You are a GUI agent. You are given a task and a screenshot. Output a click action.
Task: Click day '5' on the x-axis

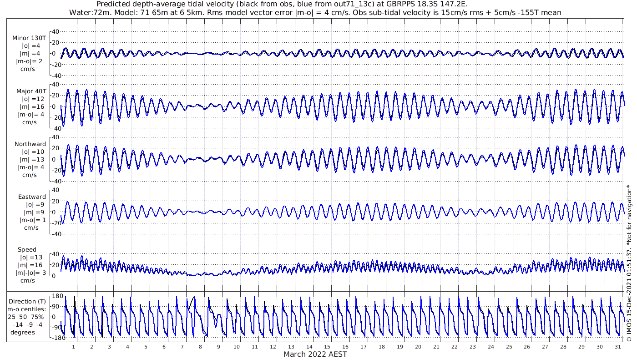click(x=146, y=347)
